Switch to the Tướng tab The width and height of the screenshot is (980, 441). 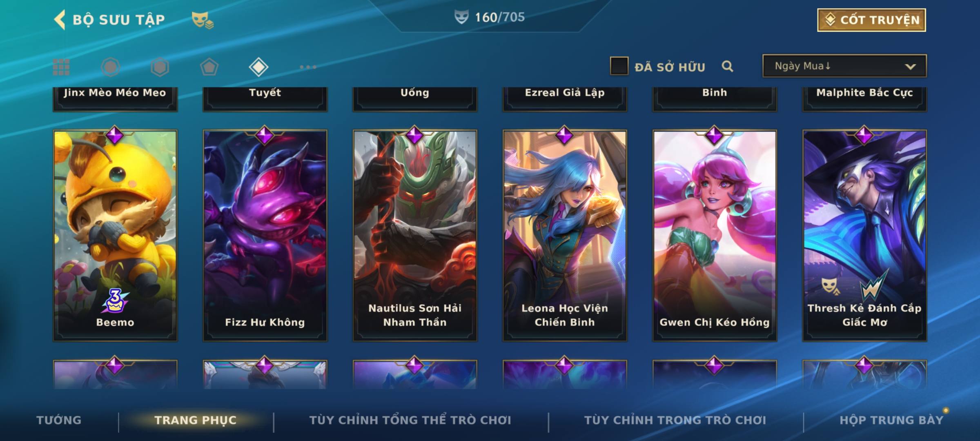point(59,420)
